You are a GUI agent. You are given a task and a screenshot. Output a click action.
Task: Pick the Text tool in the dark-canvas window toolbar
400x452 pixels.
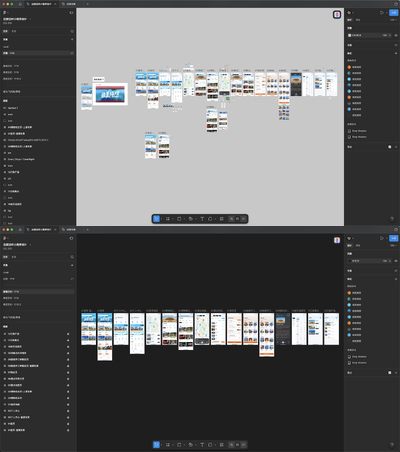202,445
